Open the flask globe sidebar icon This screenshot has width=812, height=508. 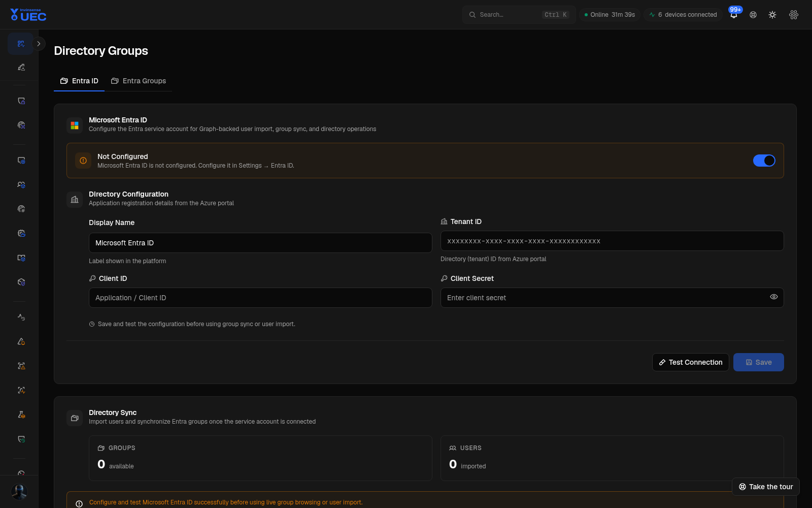21,415
